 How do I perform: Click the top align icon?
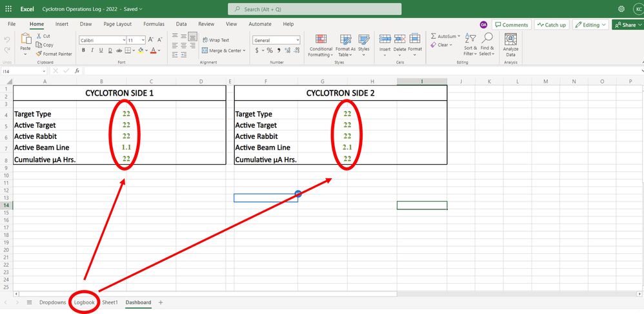click(175, 36)
